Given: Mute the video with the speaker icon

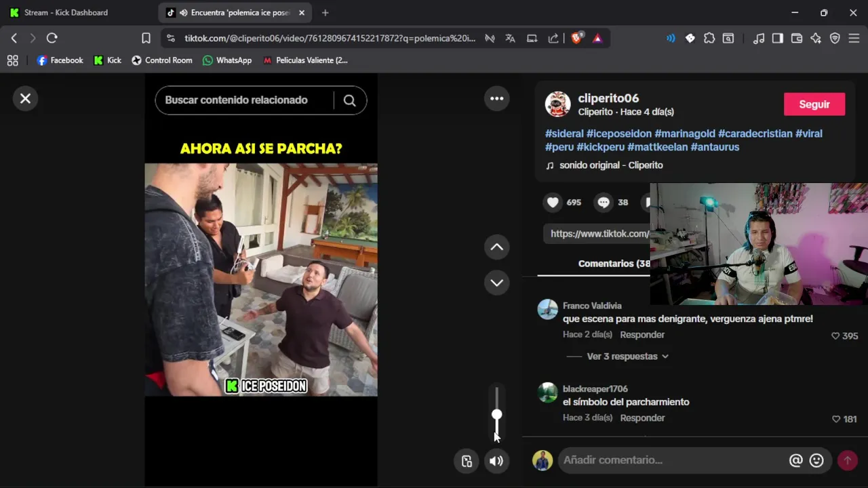Looking at the screenshot, I should tap(497, 461).
